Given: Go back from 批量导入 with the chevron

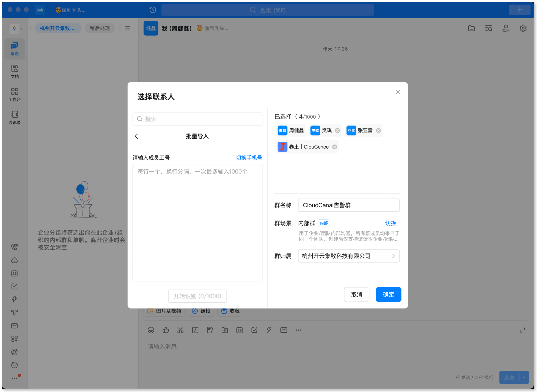Looking at the screenshot, I should [x=136, y=136].
